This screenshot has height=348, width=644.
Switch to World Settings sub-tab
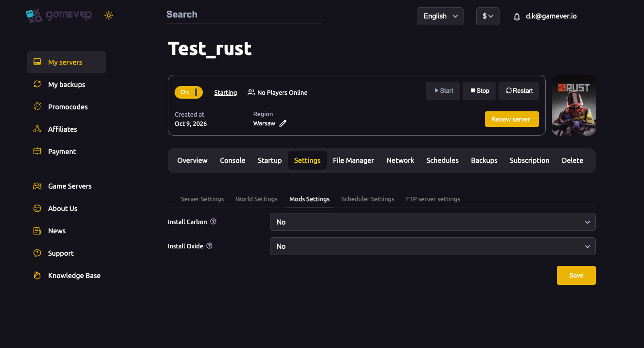coord(256,199)
